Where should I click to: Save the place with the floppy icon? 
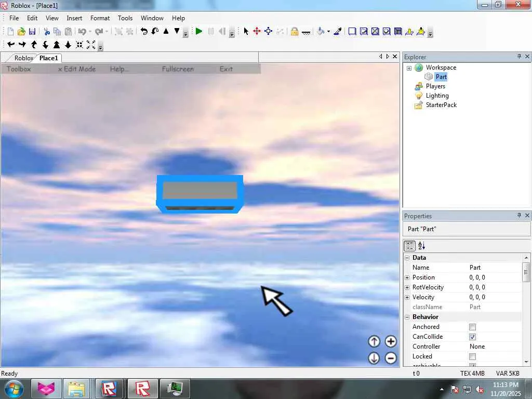tap(32, 32)
